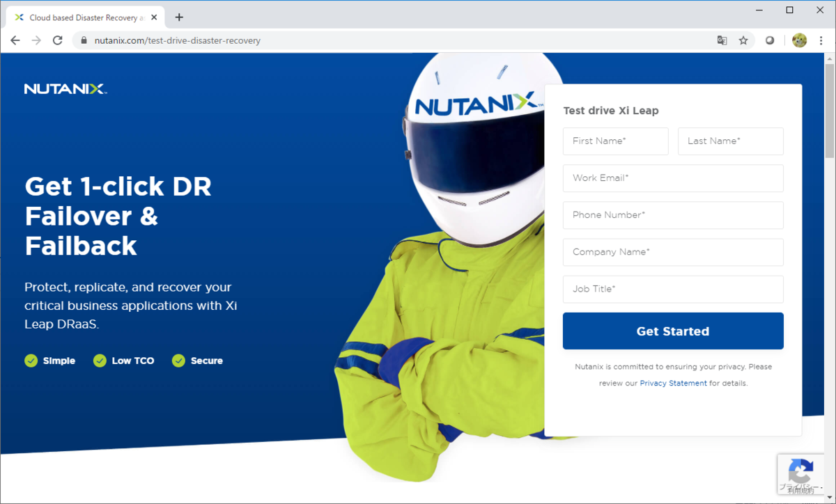Focus the First Name field
This screenshot has height=504, width=836.
pos(616,141)
